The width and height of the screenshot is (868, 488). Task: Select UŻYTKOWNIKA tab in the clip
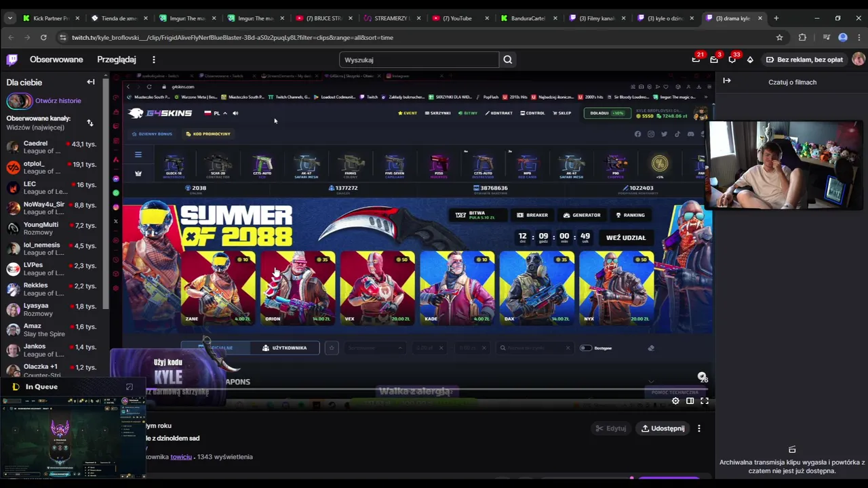pyautogui.click(x=284, y=348)
